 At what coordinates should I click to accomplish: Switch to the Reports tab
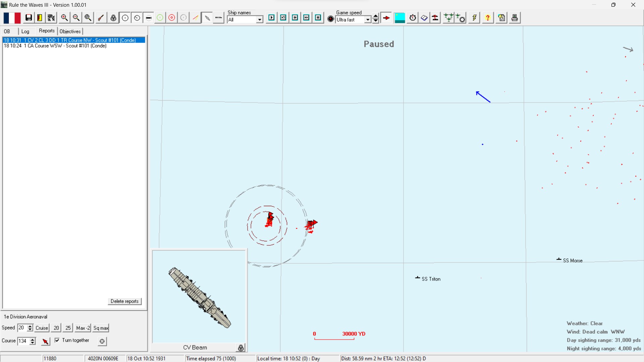point(47,31)
